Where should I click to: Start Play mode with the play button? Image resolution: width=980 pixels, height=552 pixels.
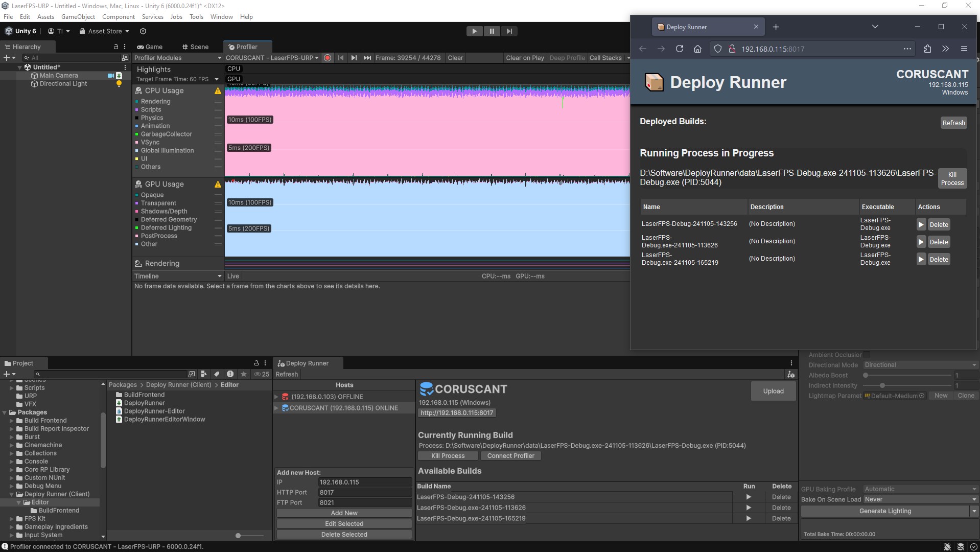click(x=474, y=31)
